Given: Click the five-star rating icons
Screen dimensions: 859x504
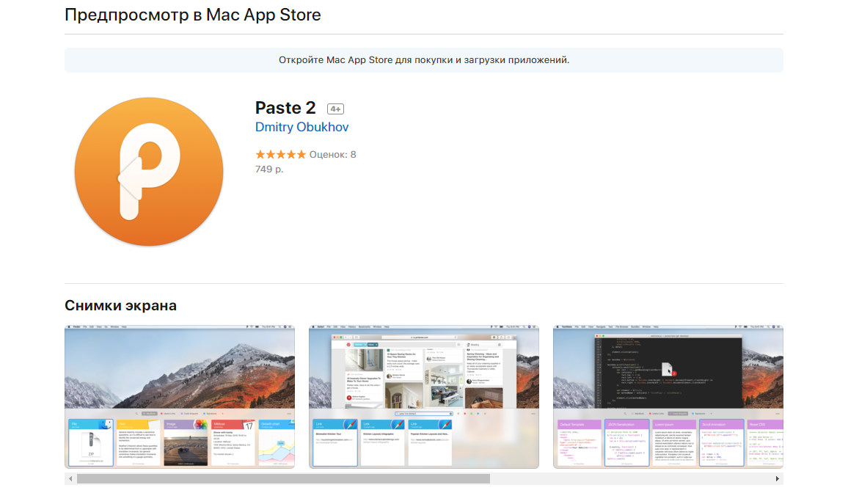Looking at the screenshot, I should (280, 155).
